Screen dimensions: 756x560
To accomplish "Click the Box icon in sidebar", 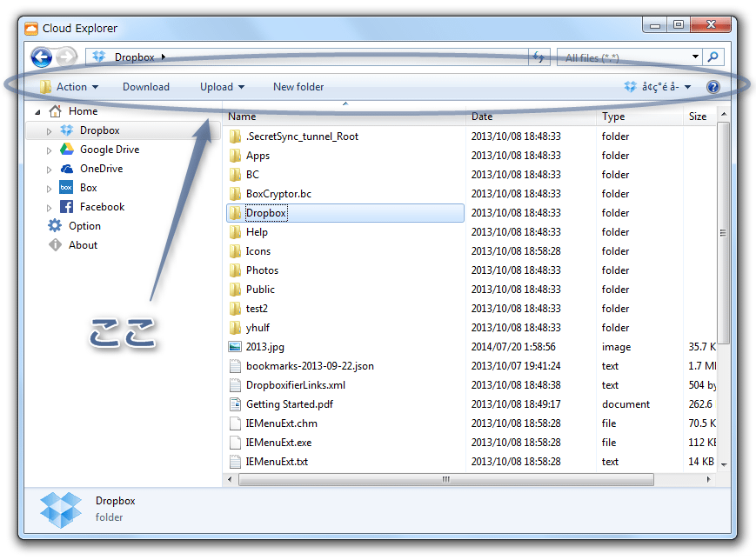I will click(x=66, y=188).
